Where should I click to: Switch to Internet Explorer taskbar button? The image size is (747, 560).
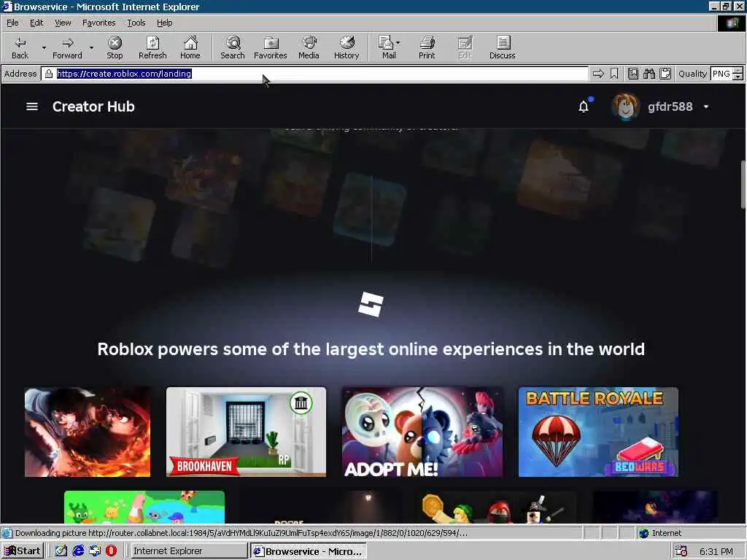pos(189,551)
